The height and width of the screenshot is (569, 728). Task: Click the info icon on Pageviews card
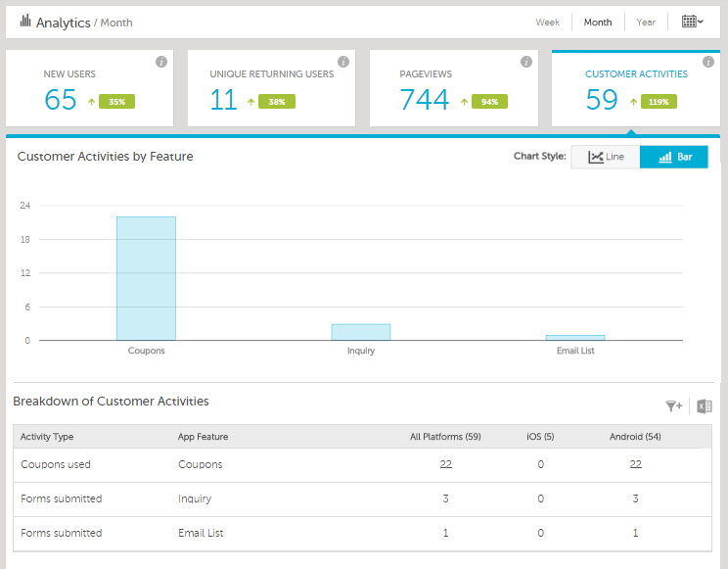point(525,62)
